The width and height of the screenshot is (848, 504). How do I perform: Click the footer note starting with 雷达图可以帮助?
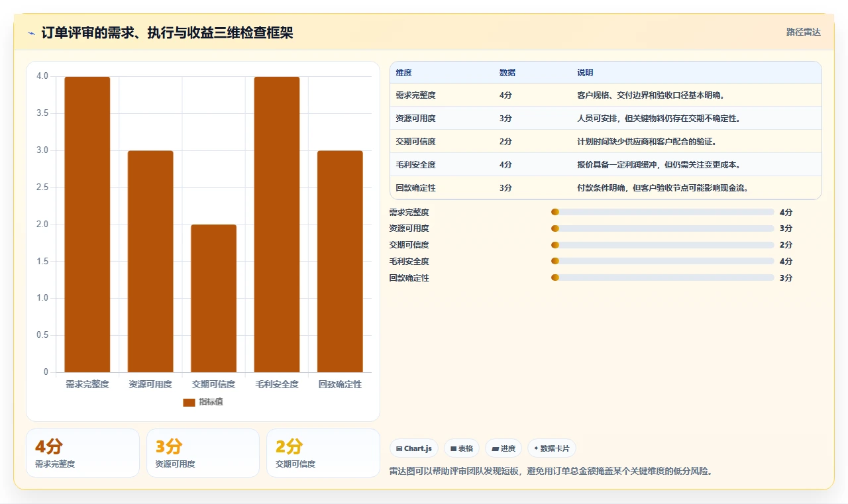(551, 472)
